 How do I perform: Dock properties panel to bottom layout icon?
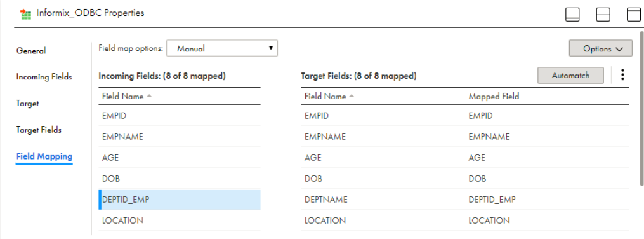pos(572,15)
